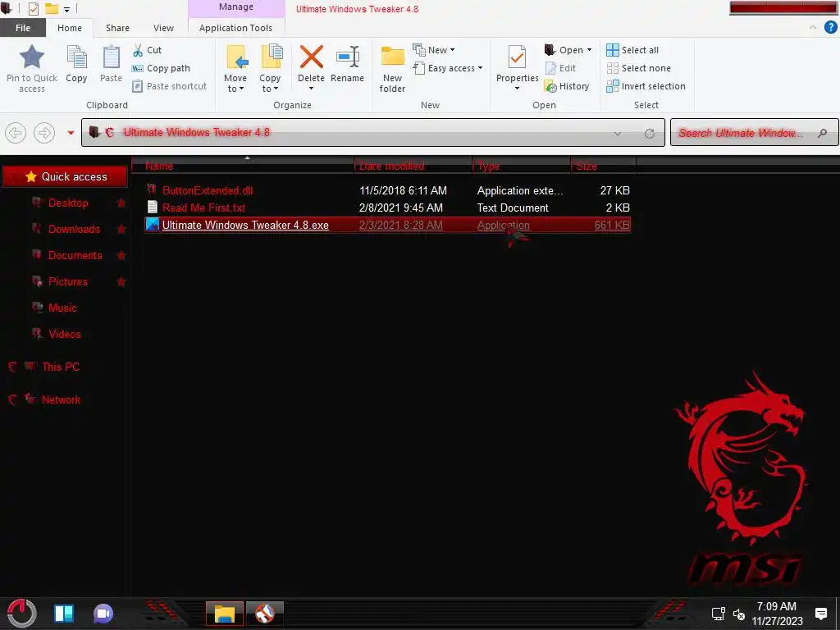
Task: Customize Quick Access Toolbar dropdown
Action: [x=67, y=9]
